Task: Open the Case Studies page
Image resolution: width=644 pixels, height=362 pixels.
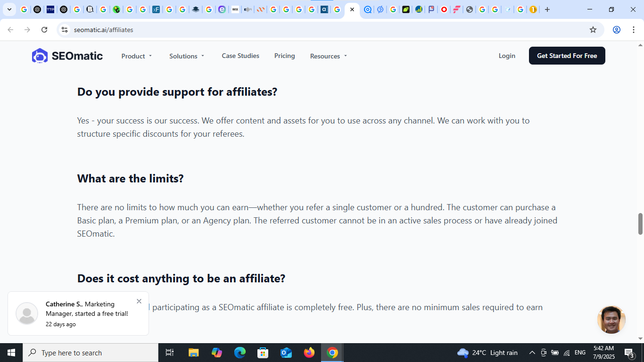Action: 240,56
